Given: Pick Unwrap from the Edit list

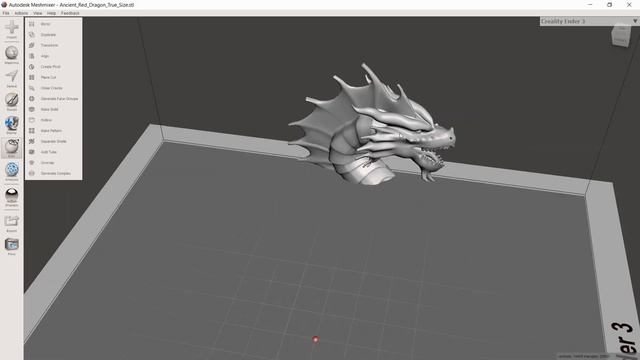Looking at the screenshot, I should pos(47,162).
